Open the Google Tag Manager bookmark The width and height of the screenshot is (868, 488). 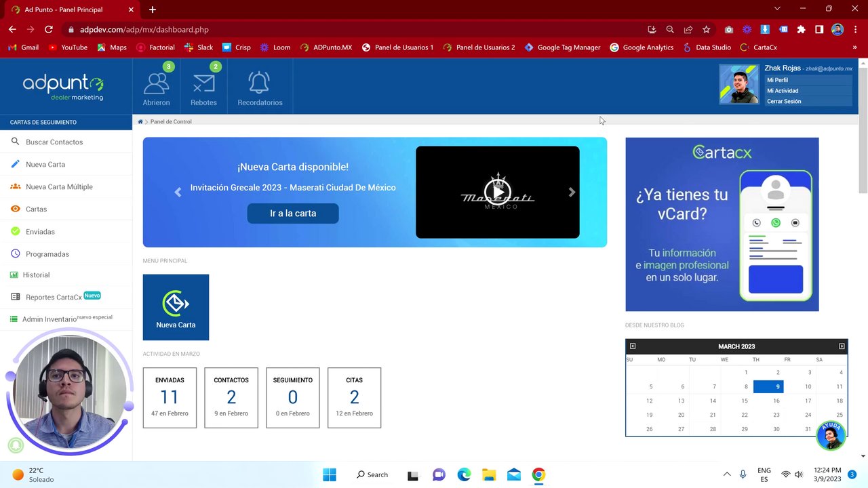(x=562, y=47)
